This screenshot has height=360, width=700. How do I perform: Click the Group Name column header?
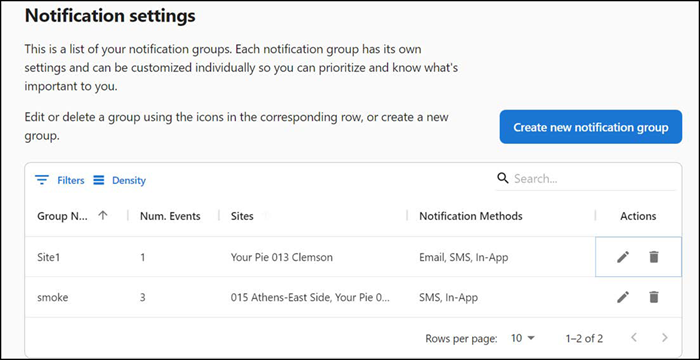tap(62, 216)
